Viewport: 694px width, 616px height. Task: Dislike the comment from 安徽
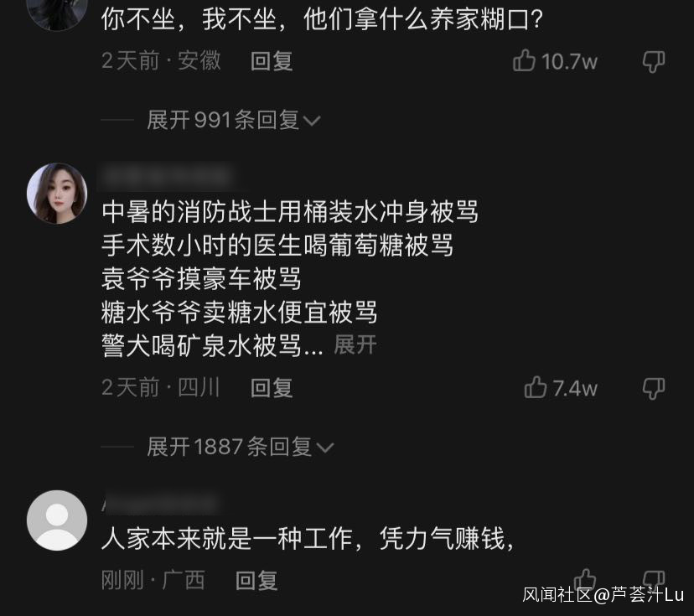[654, 61]
